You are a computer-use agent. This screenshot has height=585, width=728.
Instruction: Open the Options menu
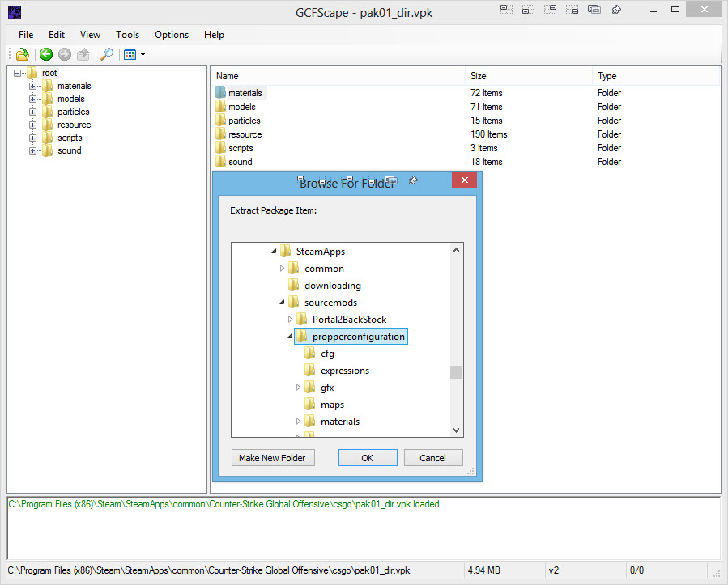(x=172, y=35)
